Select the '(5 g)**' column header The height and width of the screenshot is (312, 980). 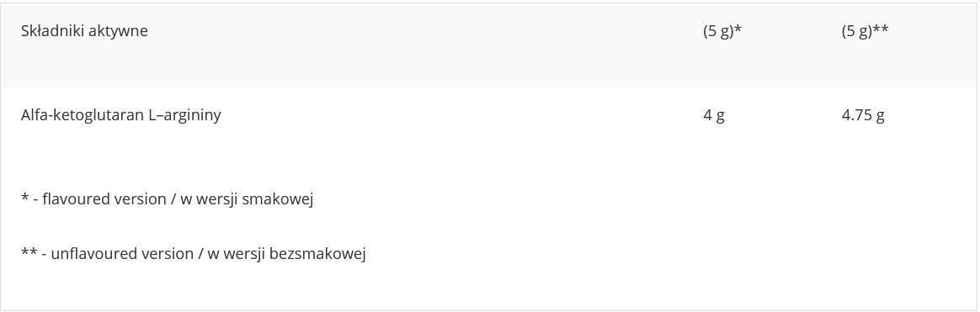click(865, 31)
